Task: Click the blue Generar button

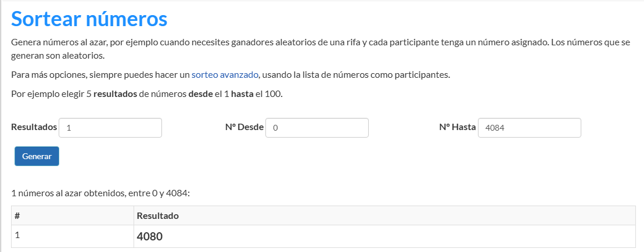Action: coord(37,156)
